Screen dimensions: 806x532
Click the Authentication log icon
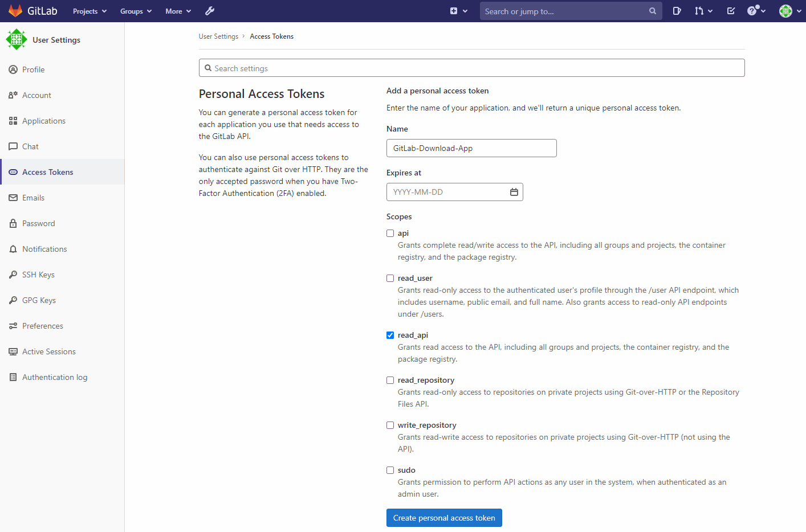click(x=13, y=377)
